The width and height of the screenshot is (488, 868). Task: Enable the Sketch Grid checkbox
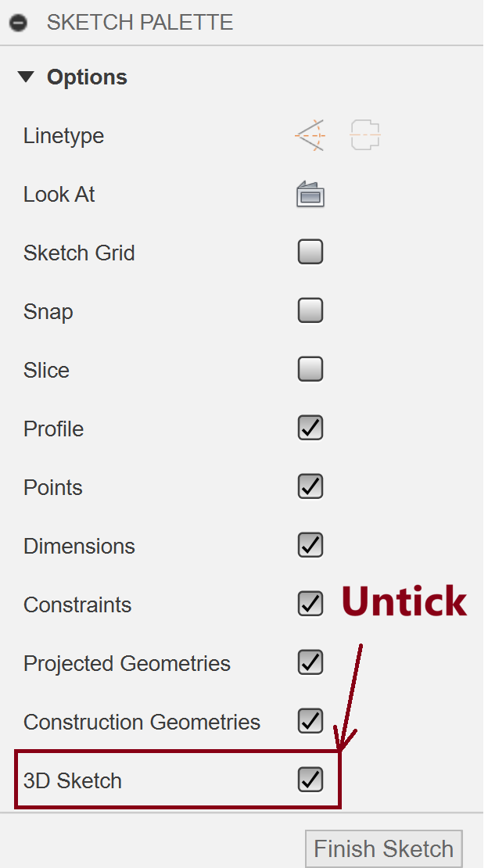tap(310, 253)
